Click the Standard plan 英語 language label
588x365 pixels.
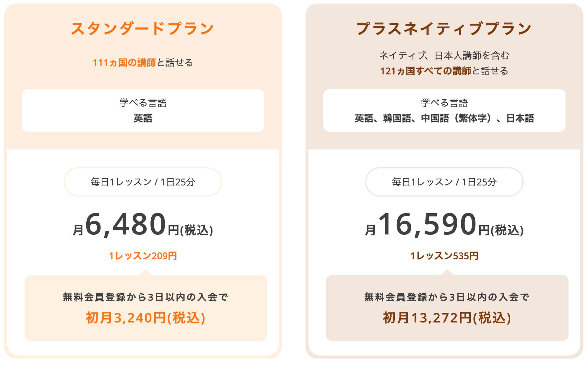point(143,118)
